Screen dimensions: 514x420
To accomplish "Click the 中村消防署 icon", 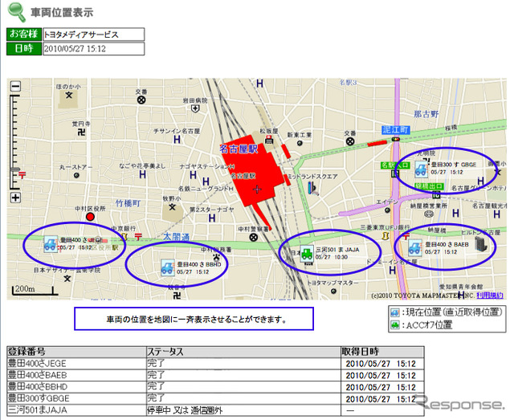I will pos(216,257).
